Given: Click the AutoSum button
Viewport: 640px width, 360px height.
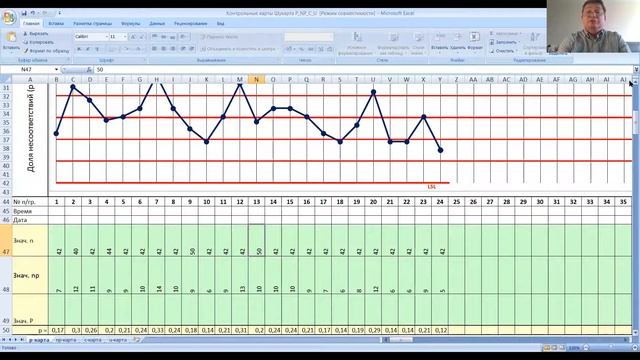Looking at the screenshot, I should [504, 34].
